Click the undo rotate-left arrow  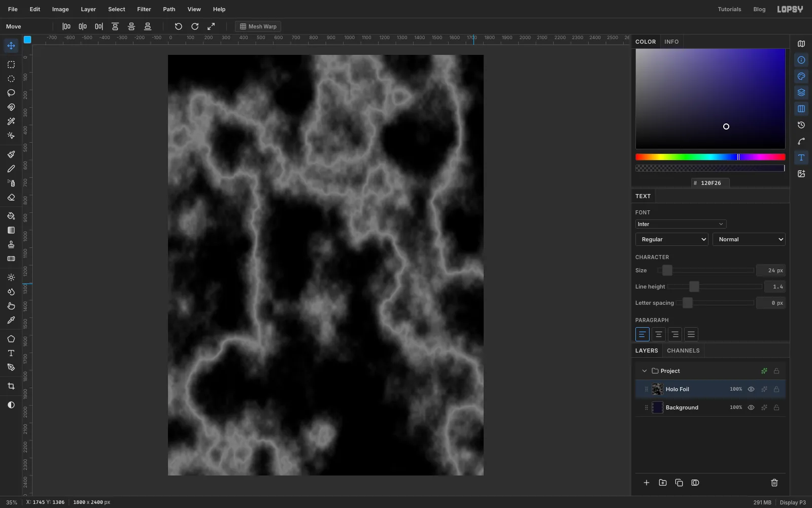coord(179,26)
